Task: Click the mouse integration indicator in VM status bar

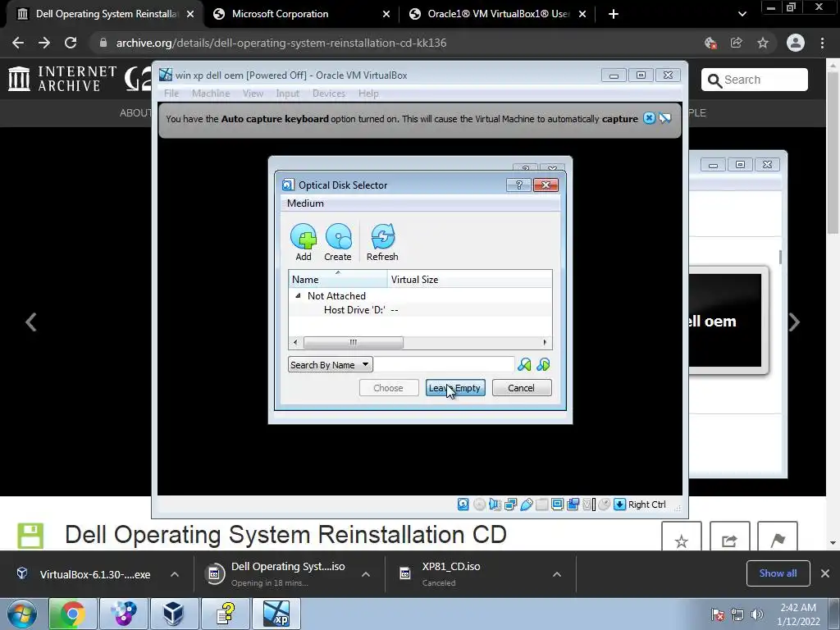Action: point(605,504)
